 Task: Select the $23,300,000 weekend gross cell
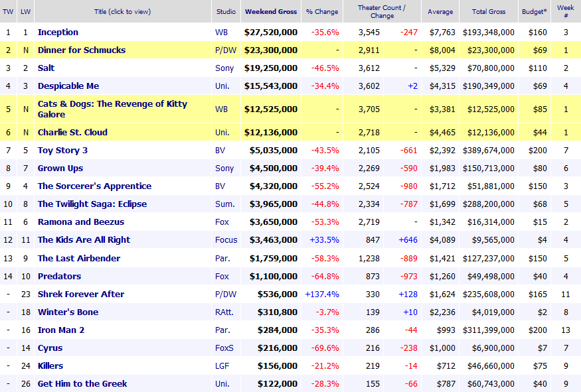(x=271, y=50)
